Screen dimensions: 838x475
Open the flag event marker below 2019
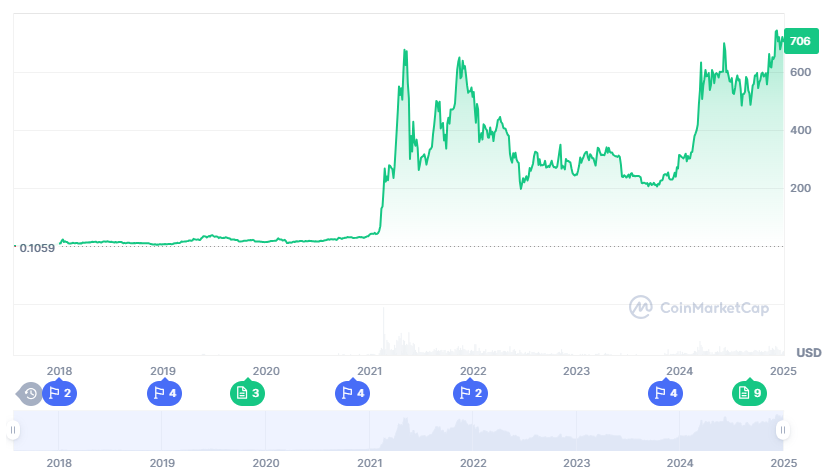coord(164,393)
